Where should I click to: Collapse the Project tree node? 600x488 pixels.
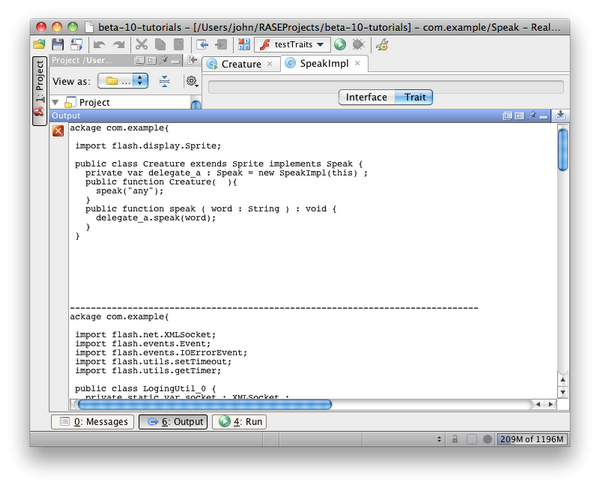(x=56, y=102)
